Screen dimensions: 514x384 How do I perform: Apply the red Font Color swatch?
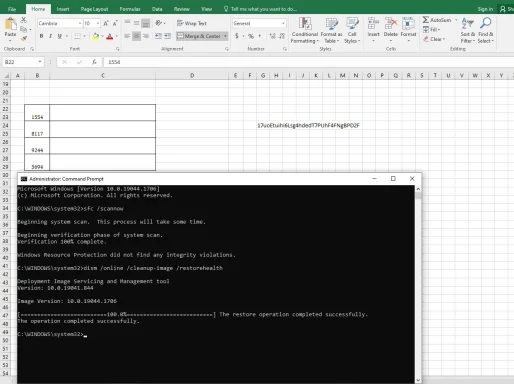click(110, 36)
